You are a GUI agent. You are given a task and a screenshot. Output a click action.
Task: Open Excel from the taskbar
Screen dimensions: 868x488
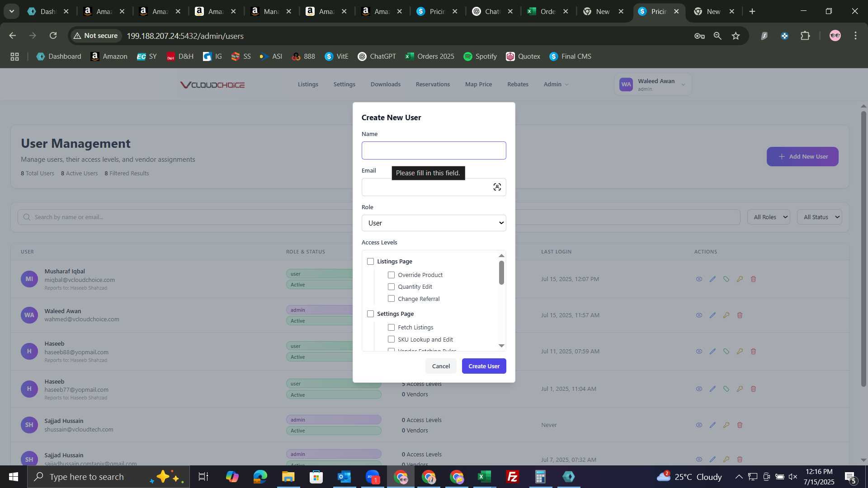point(484,477)
